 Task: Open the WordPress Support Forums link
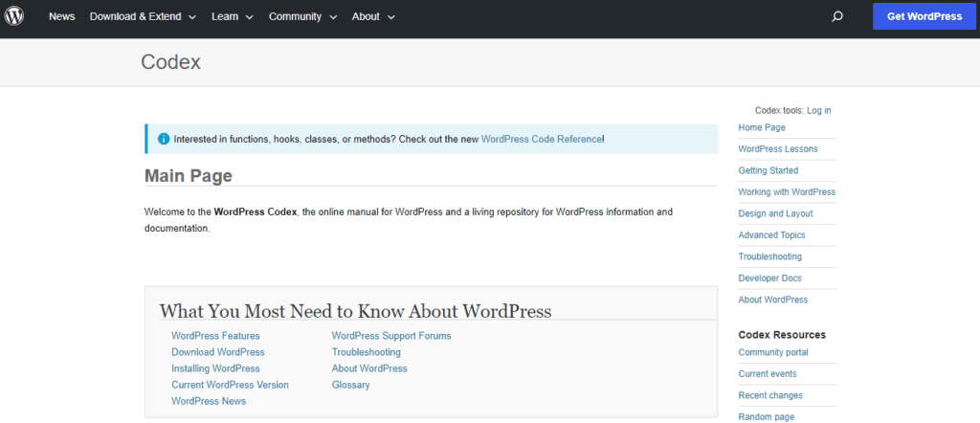point(390,336)
